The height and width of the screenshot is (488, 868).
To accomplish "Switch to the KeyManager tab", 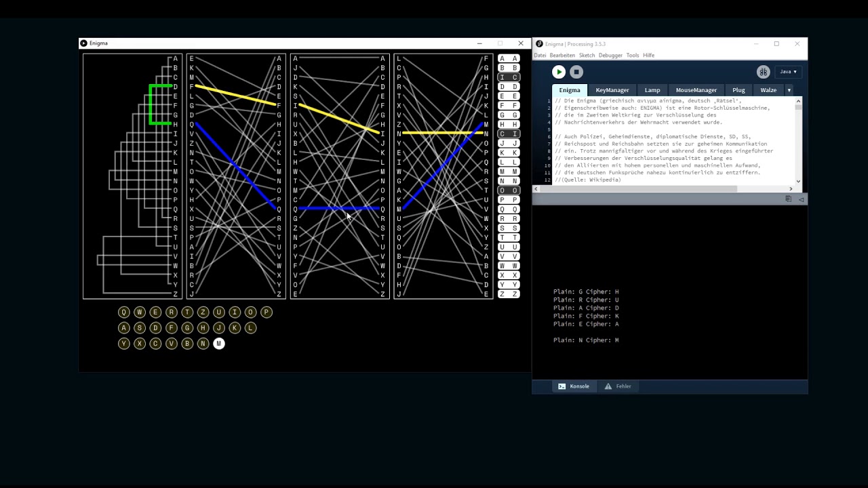I will pyautogui.click(x=612, y=90).
